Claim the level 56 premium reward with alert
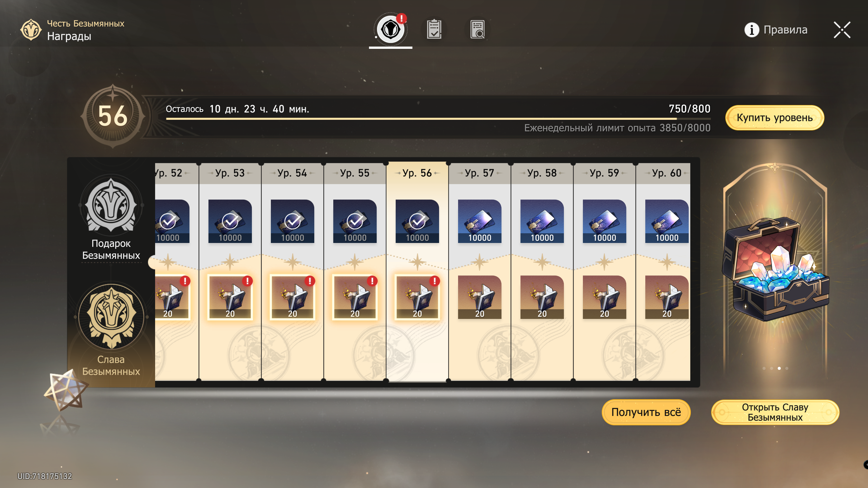This screenshot has height=488, width=868. [417, 297]
